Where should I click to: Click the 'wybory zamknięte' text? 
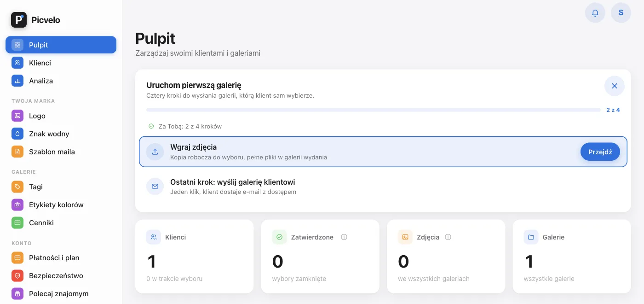(299, 279)
